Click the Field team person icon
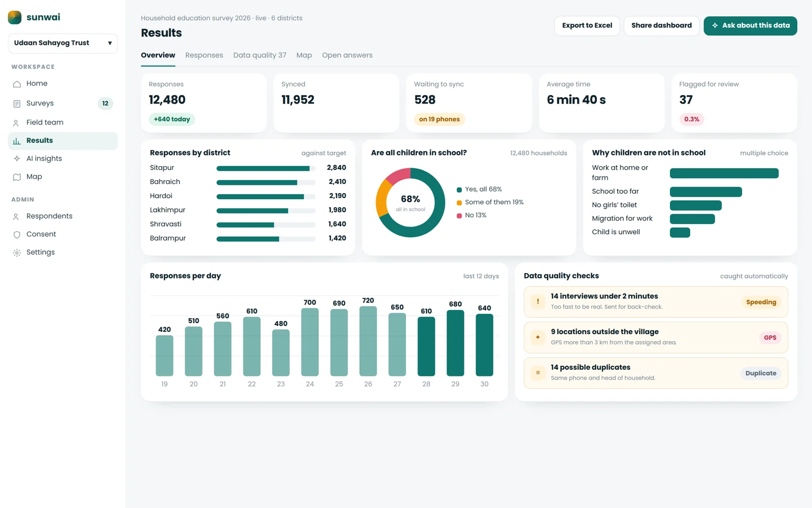The height and width of the screenshot is (508, 812). 17,123
